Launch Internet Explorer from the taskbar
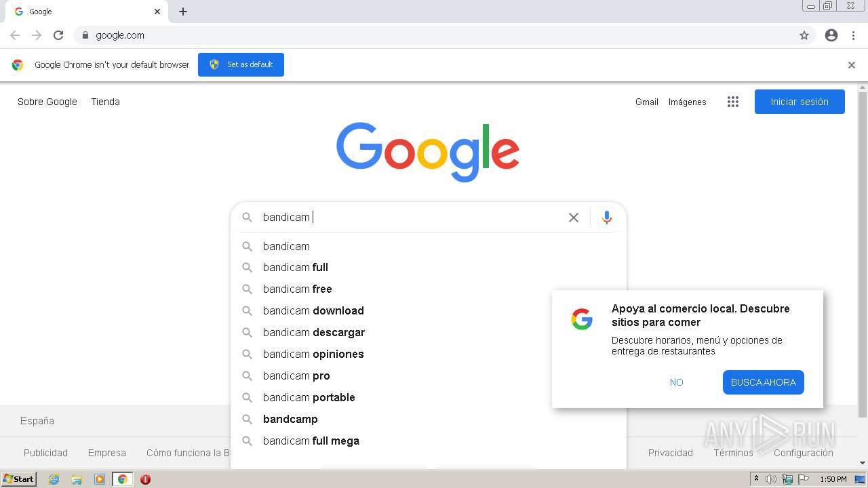Screen dimensions: 868x488 [54, 479]
